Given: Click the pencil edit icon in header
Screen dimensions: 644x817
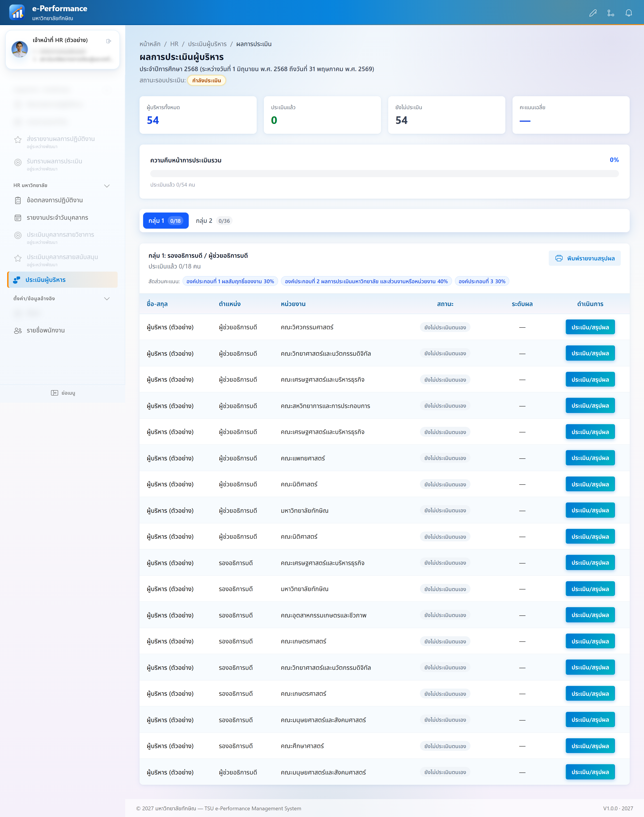Looking at the screenshot, I should click(593, 13).
